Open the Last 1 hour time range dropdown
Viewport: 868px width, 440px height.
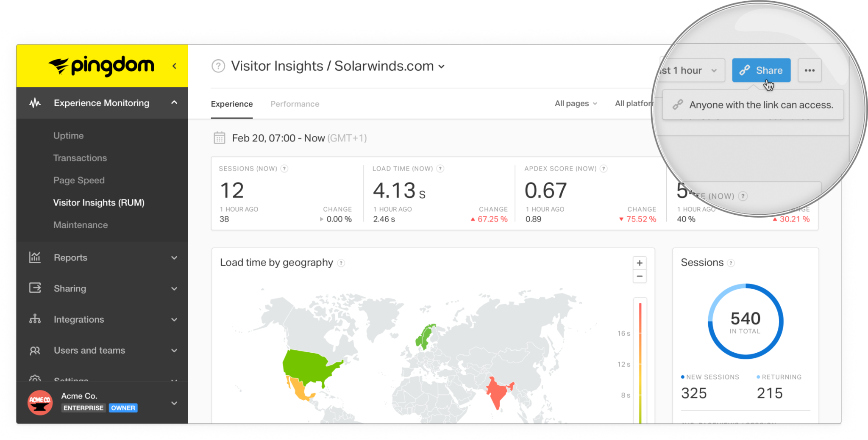tap(687, 70)
